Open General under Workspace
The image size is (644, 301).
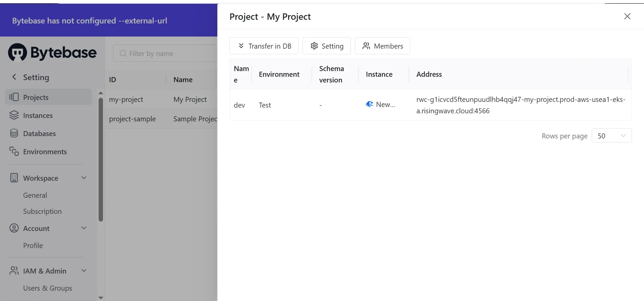point(35,195)
